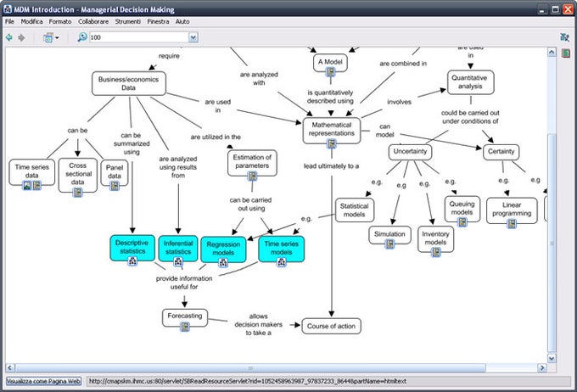This screenshot has height=392, width=577.
Task: Open resource icon under Panel data
Action: pyautogui.click(x=115, y=186)
